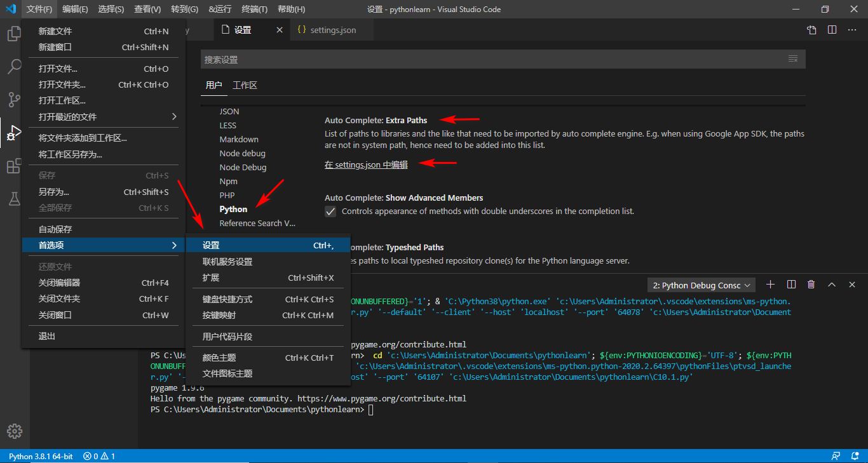Choose 关闭编辑器 menu item
The width and height of the screenshot is (868, 463).
click(x=103, y=283)
